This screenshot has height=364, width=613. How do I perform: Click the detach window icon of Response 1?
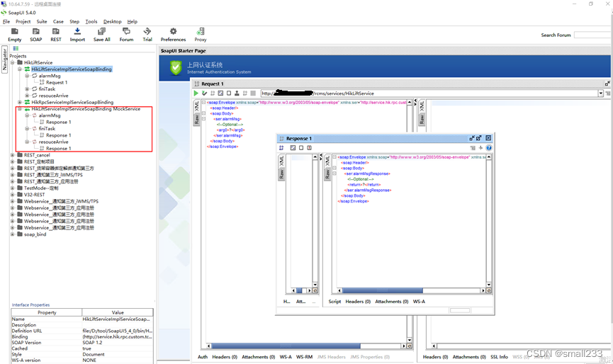(x=472, y=138)
